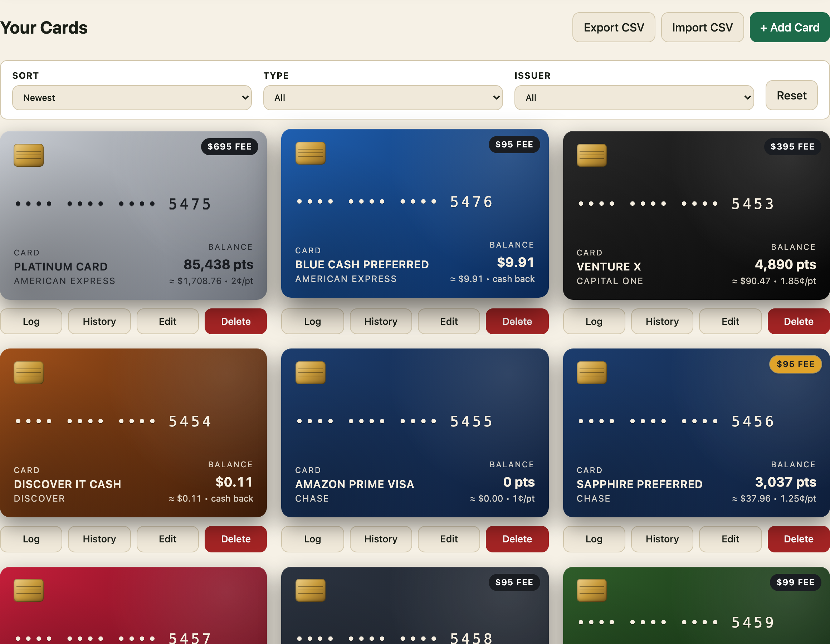Click the card number ending 5475
This screenshot has width=830, height=644.
[x=113, y=204]
